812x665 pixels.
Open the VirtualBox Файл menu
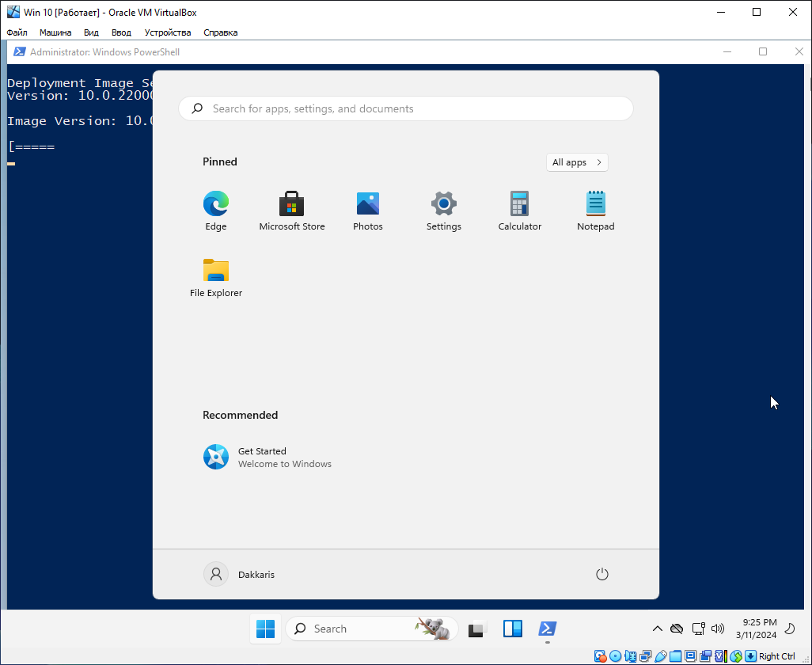17,32
